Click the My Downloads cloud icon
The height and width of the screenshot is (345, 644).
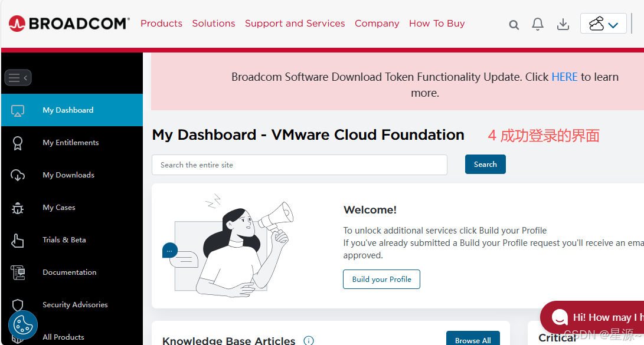coord(18,175)
